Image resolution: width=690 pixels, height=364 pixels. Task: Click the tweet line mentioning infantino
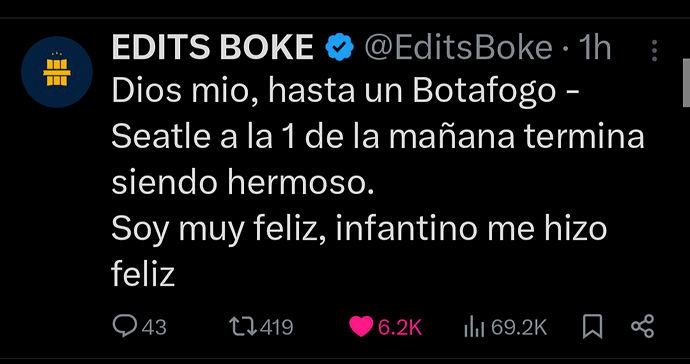pyautogui.click(x=359, y=230)
